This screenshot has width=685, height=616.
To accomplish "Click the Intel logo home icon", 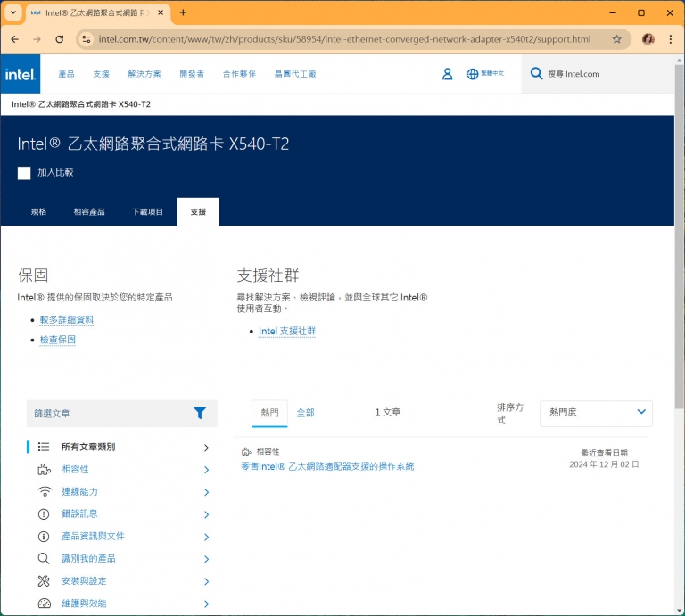I will [21, 74].
